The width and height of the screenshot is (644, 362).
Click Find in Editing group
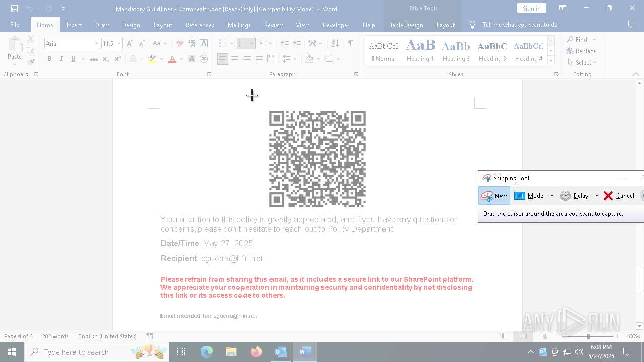[577, 39]
